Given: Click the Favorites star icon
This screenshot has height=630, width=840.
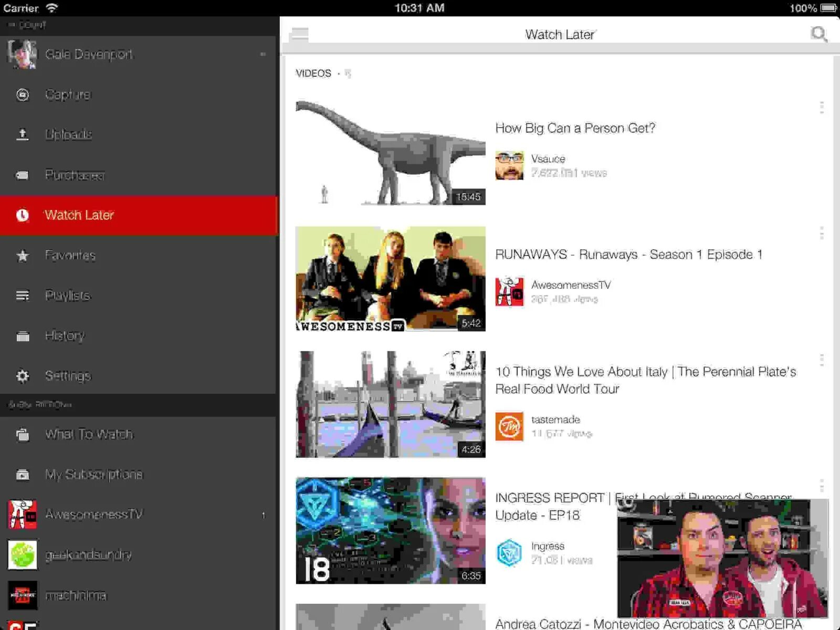Looking at the screenshot, I should (x=23, y=256).
